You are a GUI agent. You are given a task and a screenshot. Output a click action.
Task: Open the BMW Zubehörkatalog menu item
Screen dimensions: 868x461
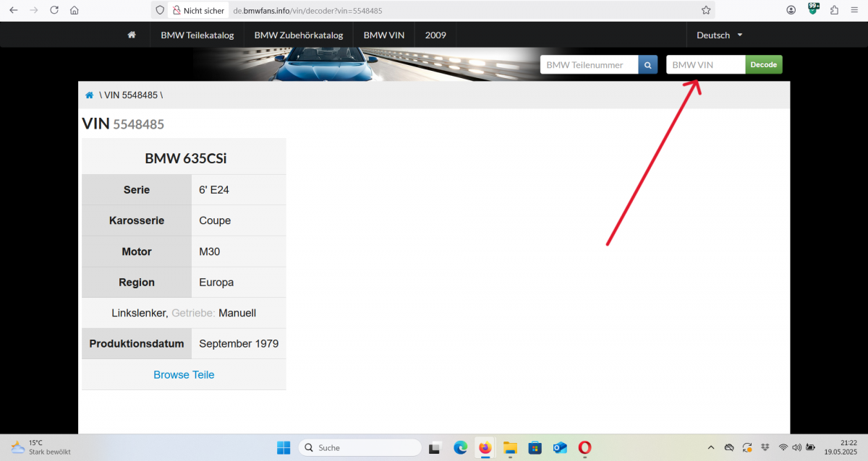(298, 35)
